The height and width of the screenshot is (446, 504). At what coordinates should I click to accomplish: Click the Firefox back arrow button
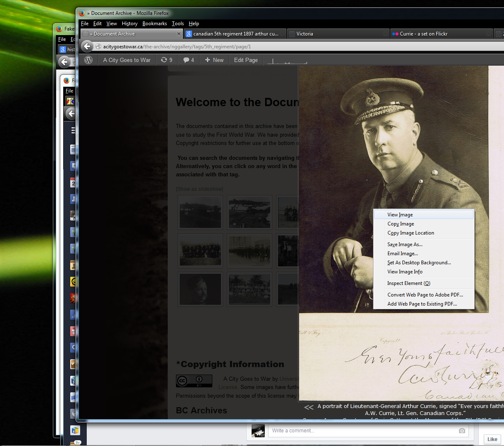[x=87, y=46]
